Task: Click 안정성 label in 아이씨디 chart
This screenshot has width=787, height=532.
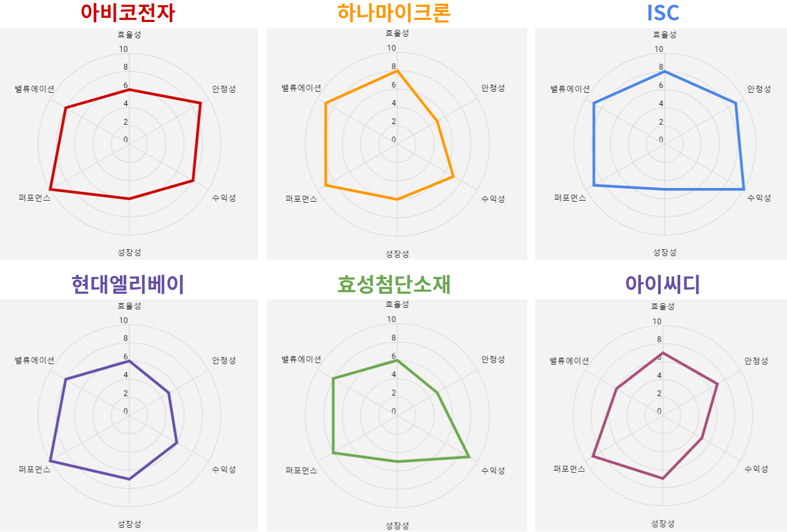Action: click(756, 361)
